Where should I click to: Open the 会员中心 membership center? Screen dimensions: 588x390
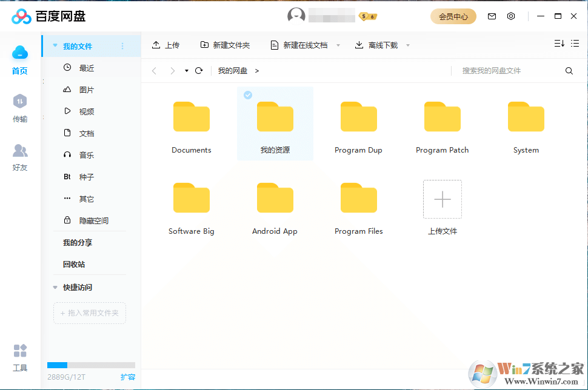pos(453,16)
